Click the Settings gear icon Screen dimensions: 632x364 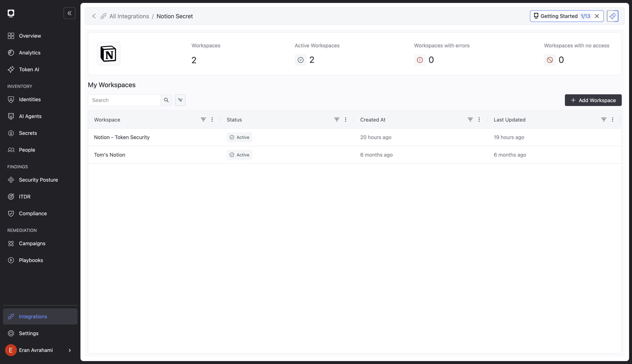[11, 333]
